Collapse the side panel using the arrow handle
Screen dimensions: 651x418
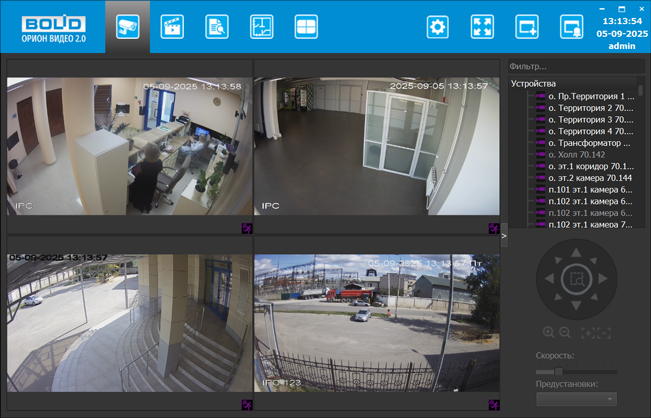point(504,237)
